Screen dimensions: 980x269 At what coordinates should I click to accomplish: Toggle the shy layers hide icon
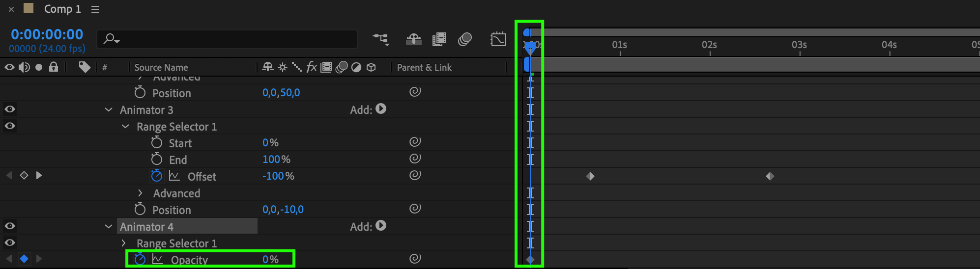point(413,39)
